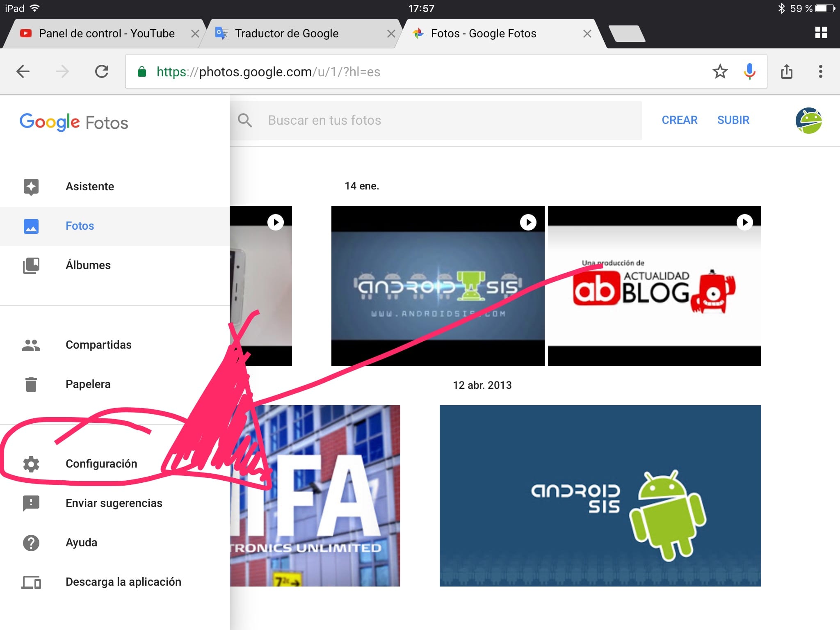Open Chrome three-dot menu
The height and width of the screenshot is (630, 840).
click(821, 71)
